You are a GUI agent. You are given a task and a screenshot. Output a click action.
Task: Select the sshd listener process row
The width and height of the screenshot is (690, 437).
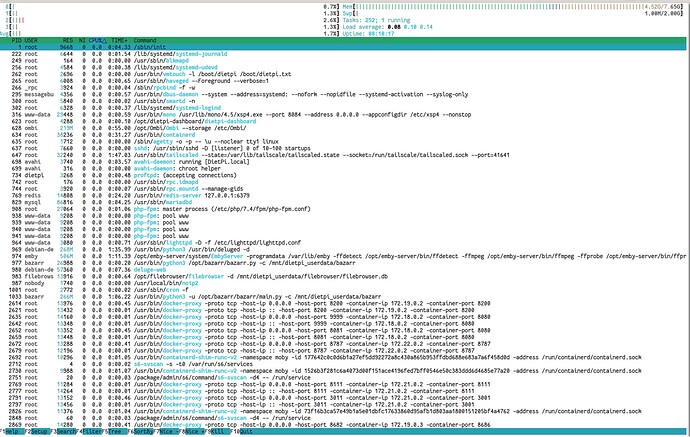point(345,148)
